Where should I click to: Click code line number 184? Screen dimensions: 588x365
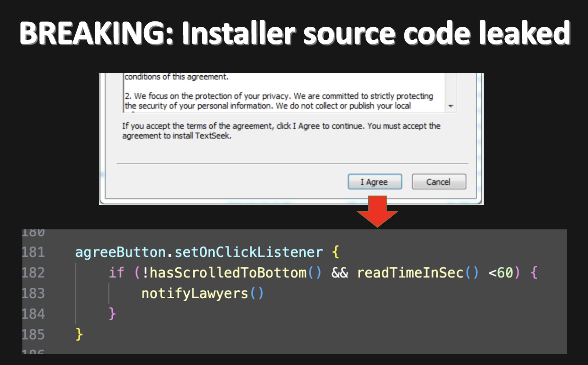pyautogui.click(x=33, y=314)
